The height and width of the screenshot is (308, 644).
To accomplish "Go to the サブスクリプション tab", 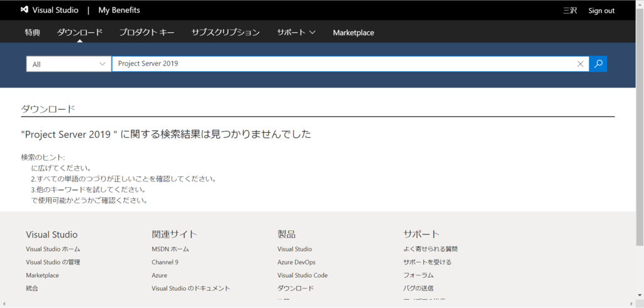I will [x=226, y=33].
